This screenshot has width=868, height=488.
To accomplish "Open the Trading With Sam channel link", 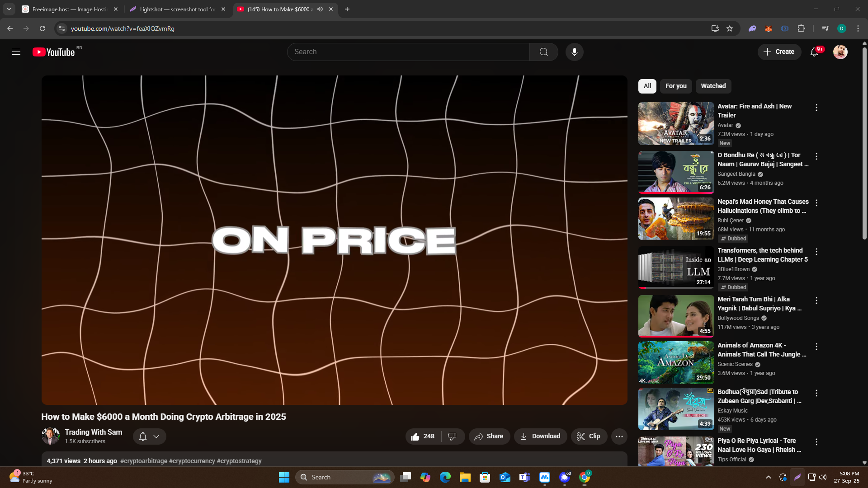I will pyautogui.click(x=93, y=432).
